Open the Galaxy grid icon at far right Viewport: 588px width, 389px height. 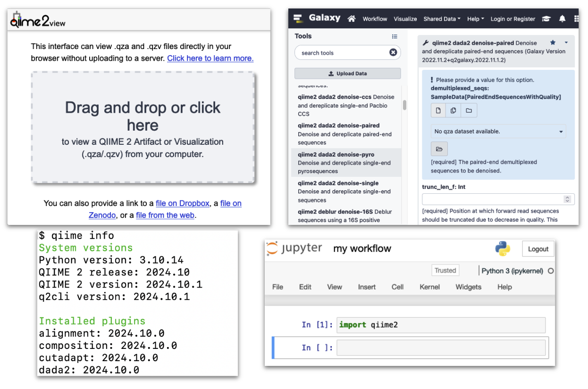(x=576, y=19)
